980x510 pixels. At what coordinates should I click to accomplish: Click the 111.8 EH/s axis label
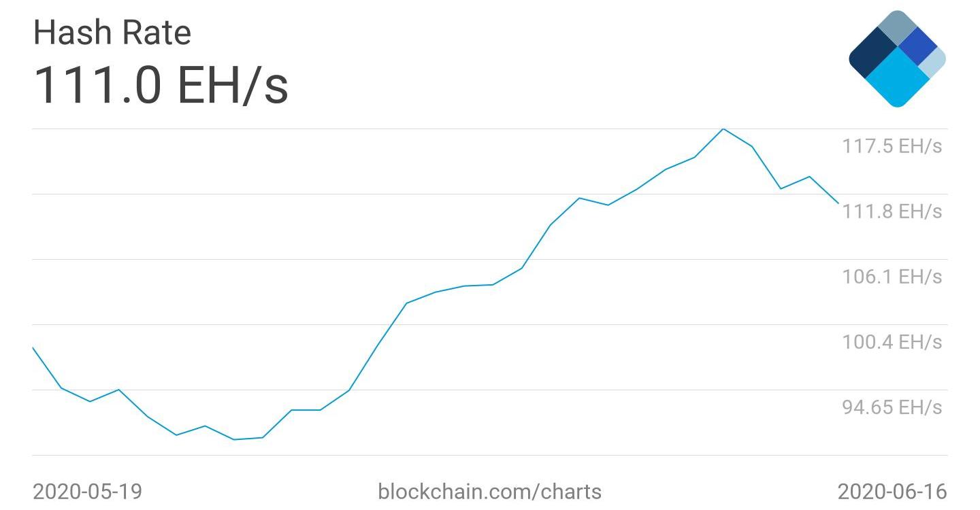[x=892, y=211]
